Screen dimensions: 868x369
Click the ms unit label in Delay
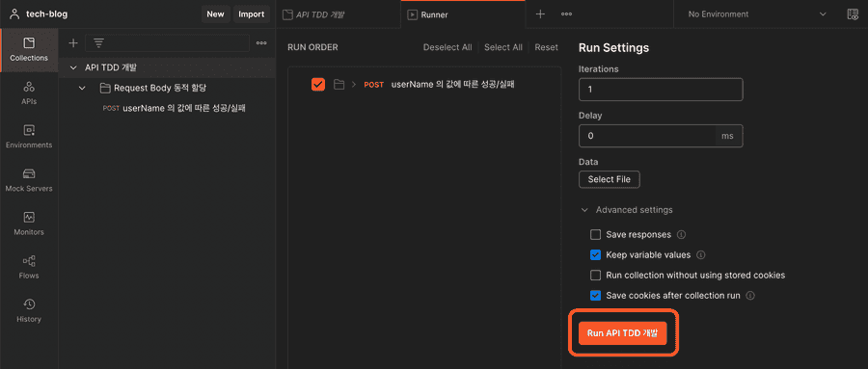[x=728, y=136]
